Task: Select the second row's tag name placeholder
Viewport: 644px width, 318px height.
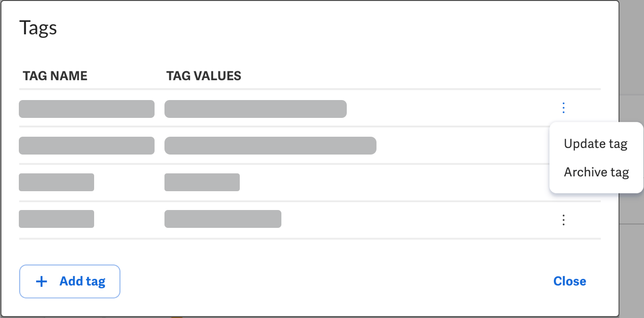Action: (x=86, y=145)
